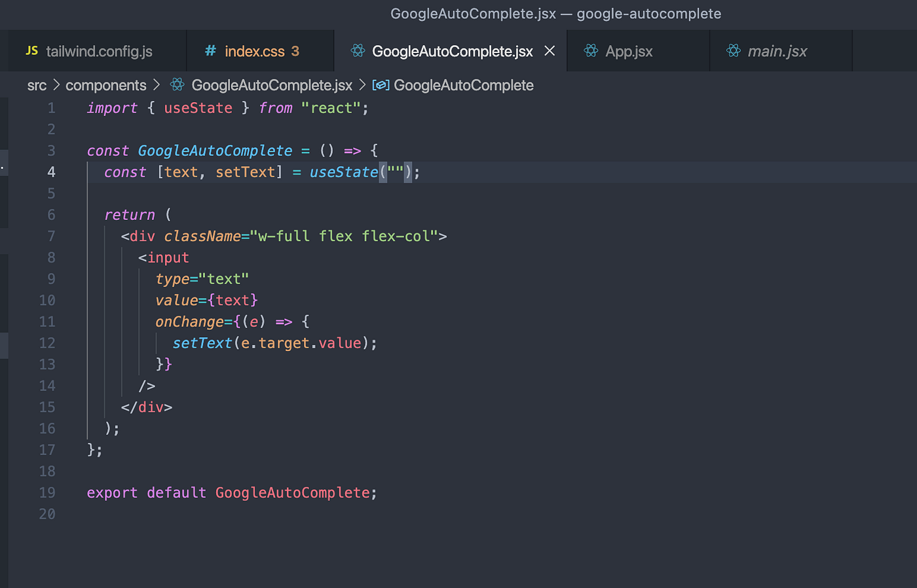Click the hash icon on the index.css tab

pos(210,51)
